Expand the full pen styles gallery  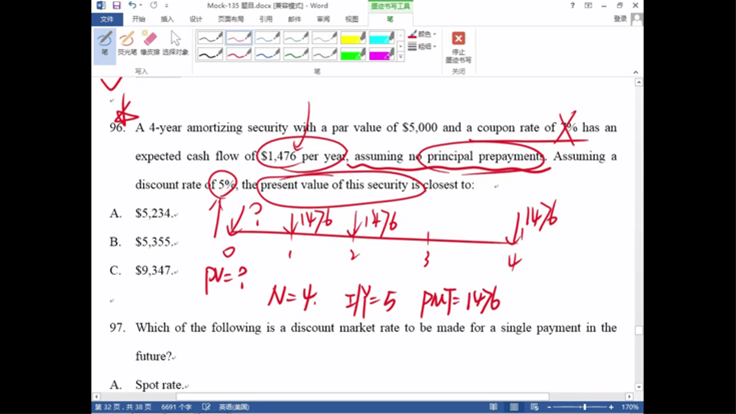click(x=400, y=57)
